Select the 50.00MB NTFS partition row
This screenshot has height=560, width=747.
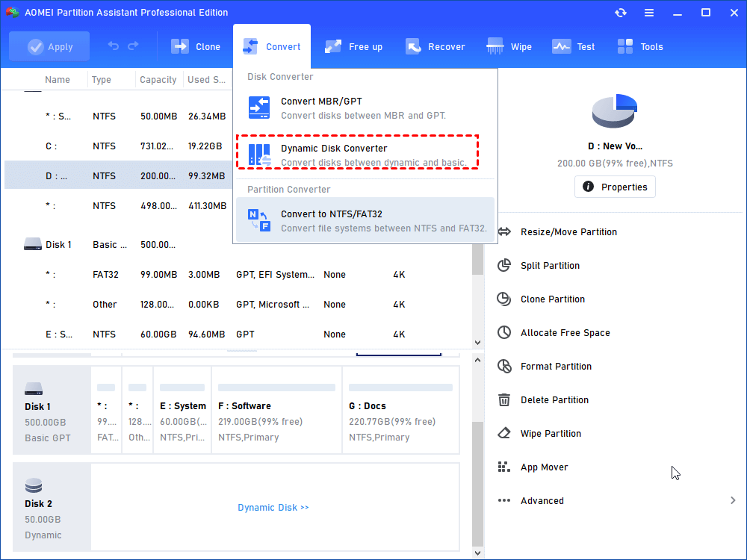[x=119, y=116]
